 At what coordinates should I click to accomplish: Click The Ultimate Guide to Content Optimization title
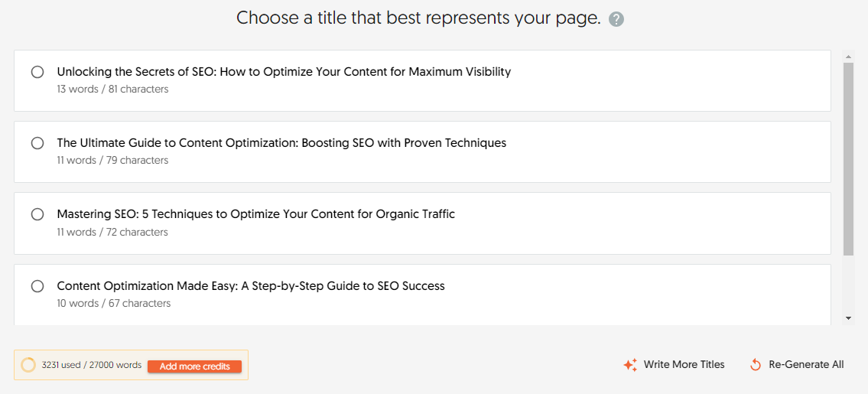281,143
